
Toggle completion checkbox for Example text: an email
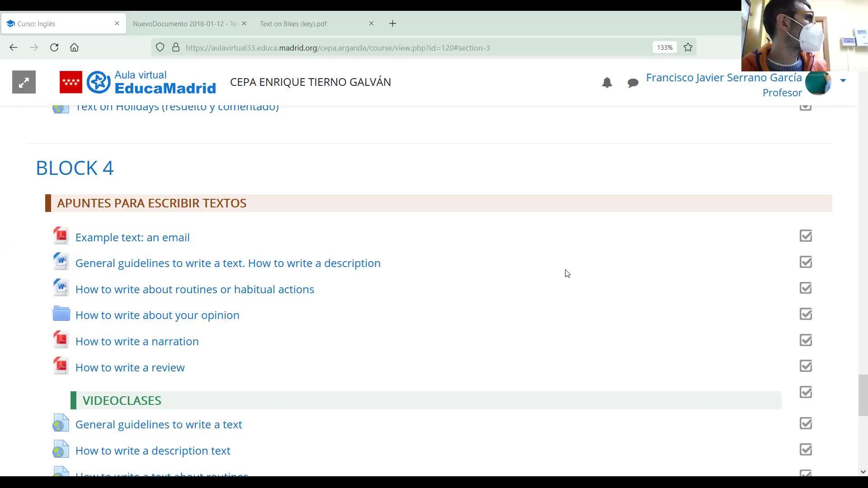tap(805, 236)
